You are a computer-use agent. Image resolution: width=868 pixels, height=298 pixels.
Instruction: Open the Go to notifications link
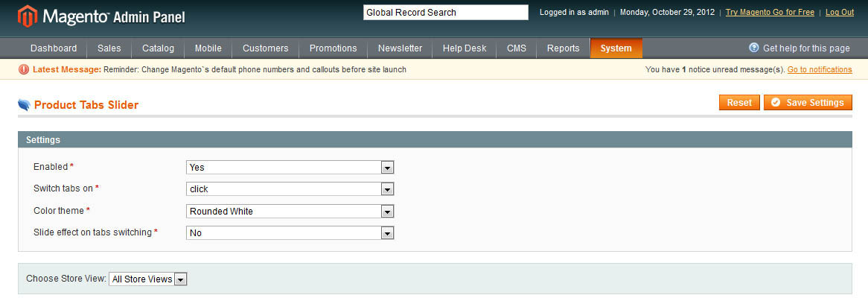click(820, 69)
